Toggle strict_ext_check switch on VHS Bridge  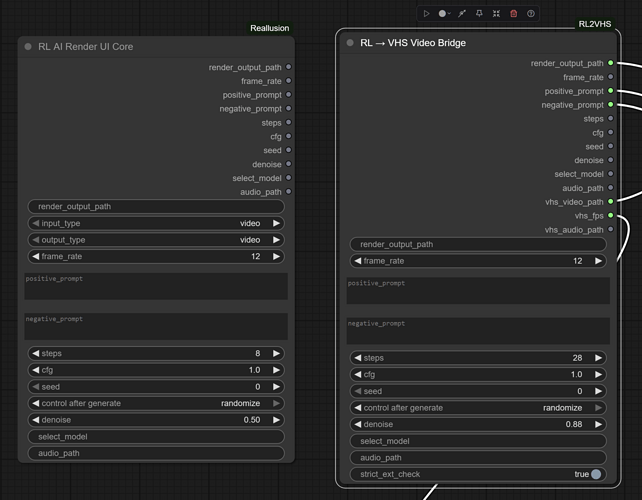click(596, 474)
